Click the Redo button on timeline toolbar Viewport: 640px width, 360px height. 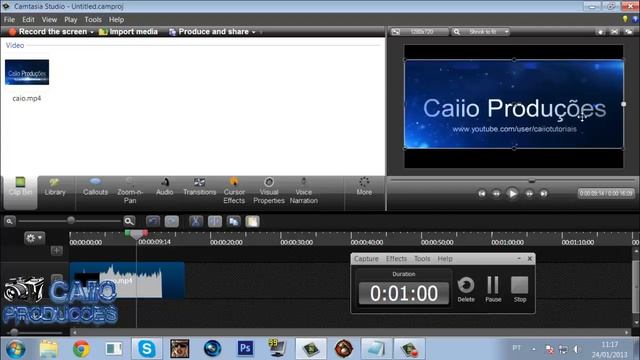pos(171,221)
